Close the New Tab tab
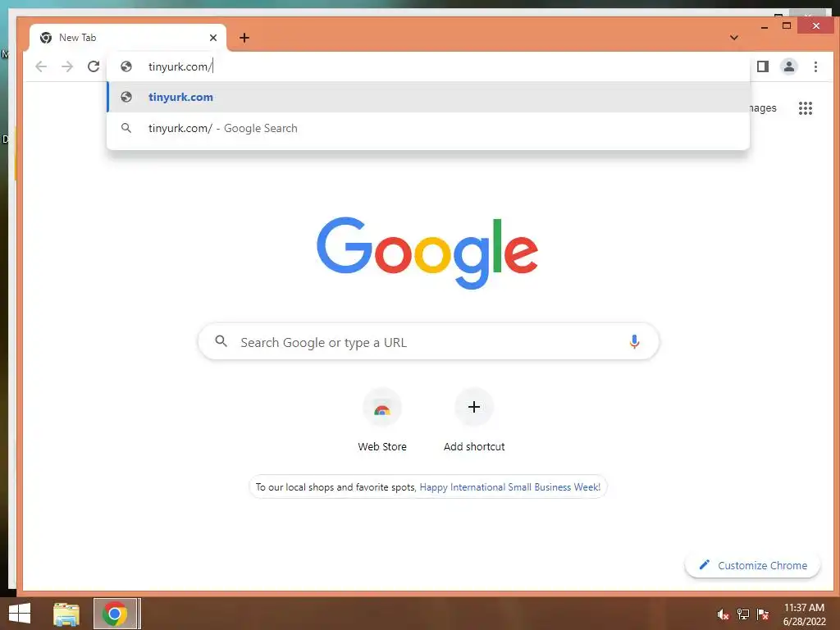 [x=213, y=38]
